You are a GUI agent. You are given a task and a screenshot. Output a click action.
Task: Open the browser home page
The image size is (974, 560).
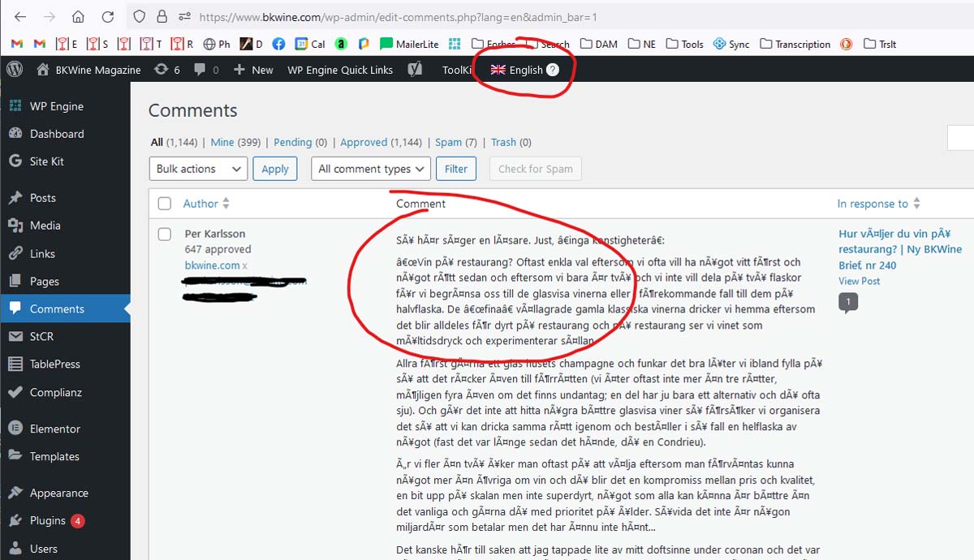pos(78,16)
